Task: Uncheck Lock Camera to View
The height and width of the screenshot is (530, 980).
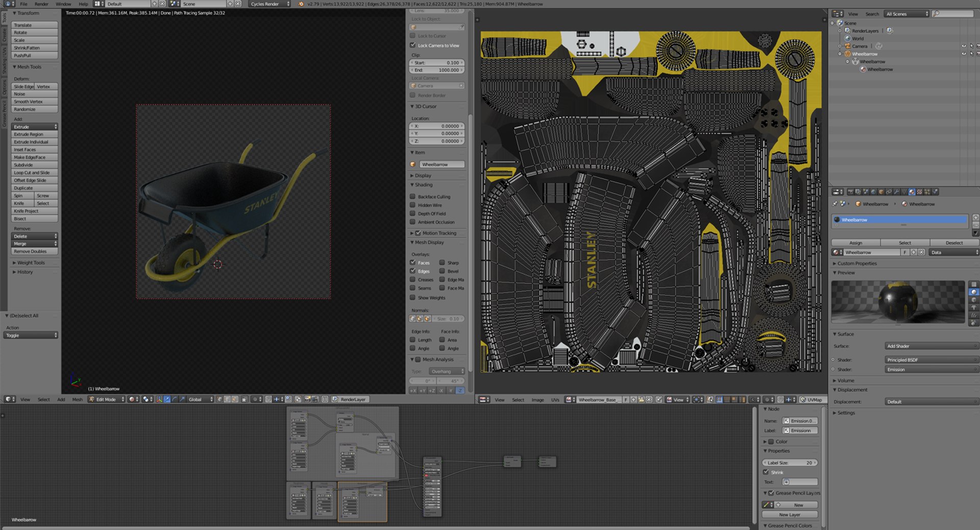Action: (x=412, y=45)
